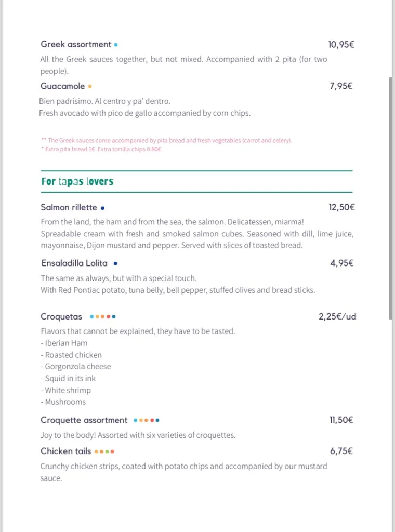Image resolution: width=395 pixels, height=532 pixels.
Task: Click the 12,50€ Salmon rillette price
Action: point(341,207)
